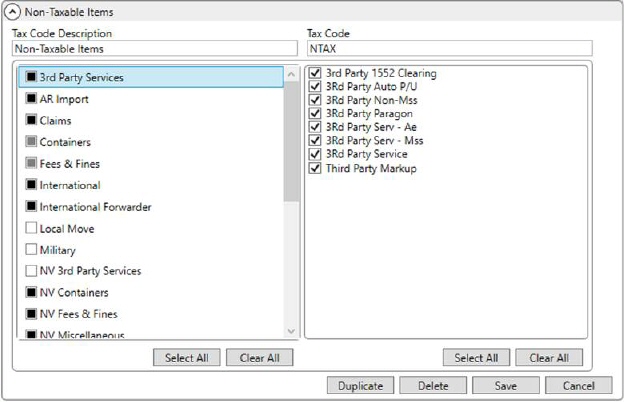Toggle the AR Import category checkbox
Viewport: 624px width, 402px height.
tap(32, 98)
